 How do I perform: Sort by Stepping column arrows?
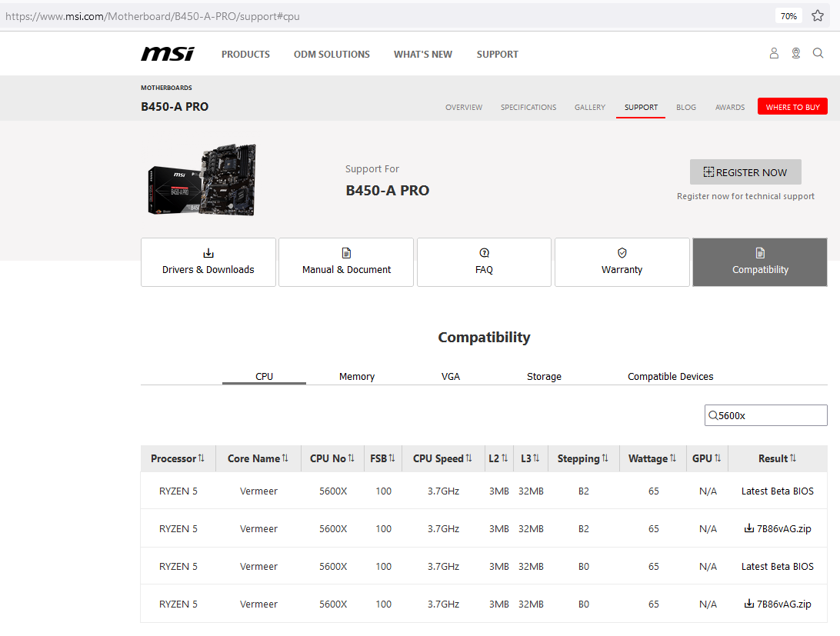point(605,458)
